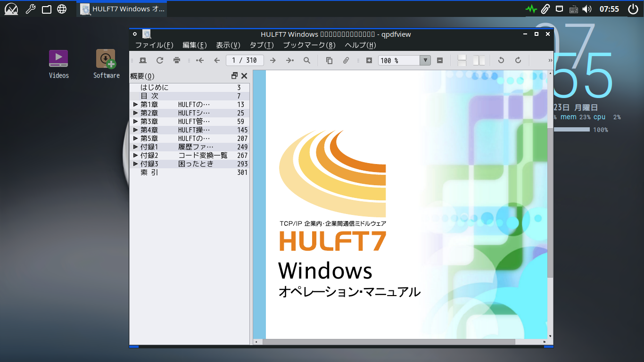Click the copy to clipboard icon
This screenshot has height=362, width=644.
click(x=329, y=60)
